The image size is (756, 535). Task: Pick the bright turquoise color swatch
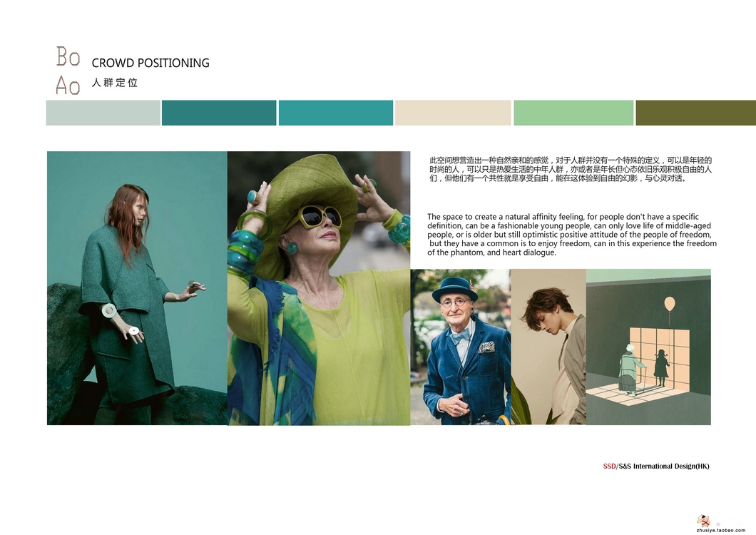[335, 113]
